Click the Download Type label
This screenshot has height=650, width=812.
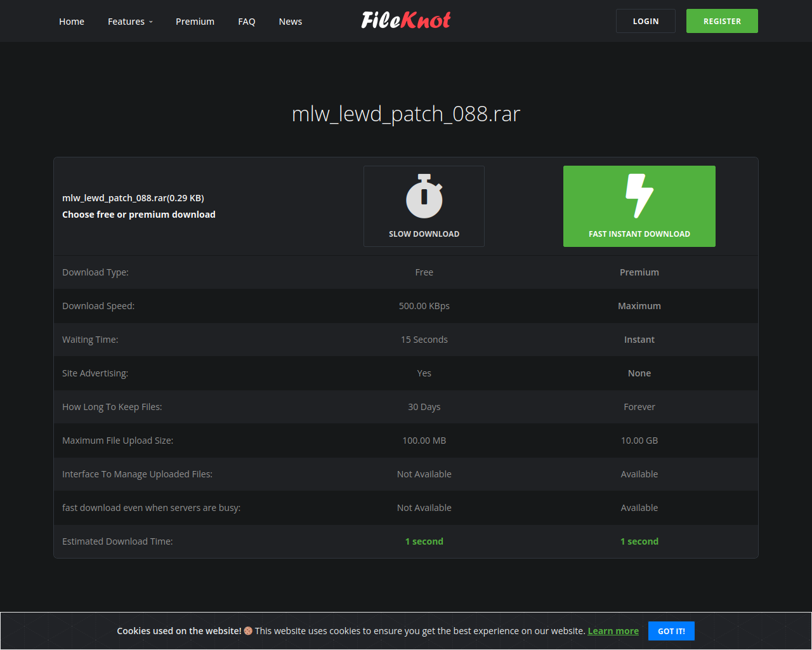(x=95, y=272)
